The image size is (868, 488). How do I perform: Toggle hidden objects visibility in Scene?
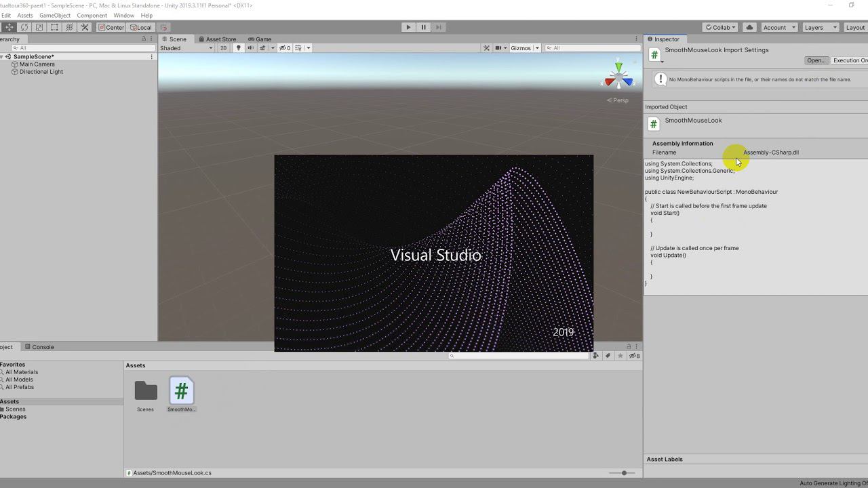[285, 48]
